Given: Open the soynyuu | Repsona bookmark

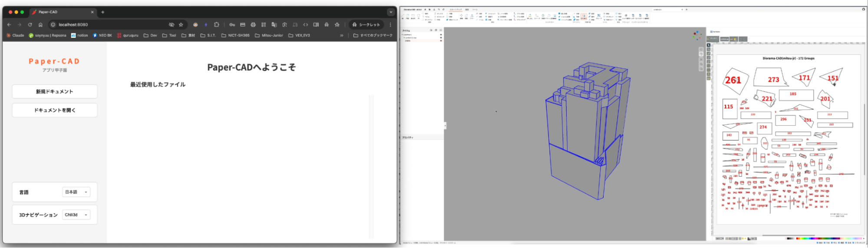Looking at the screenshot, I should (x=47, y=36).
